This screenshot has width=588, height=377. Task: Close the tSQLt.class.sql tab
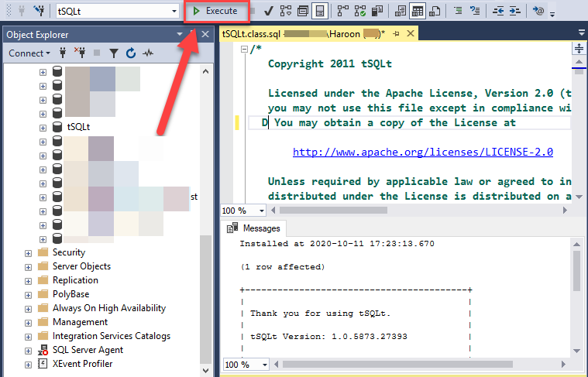(x=411, y=33)
